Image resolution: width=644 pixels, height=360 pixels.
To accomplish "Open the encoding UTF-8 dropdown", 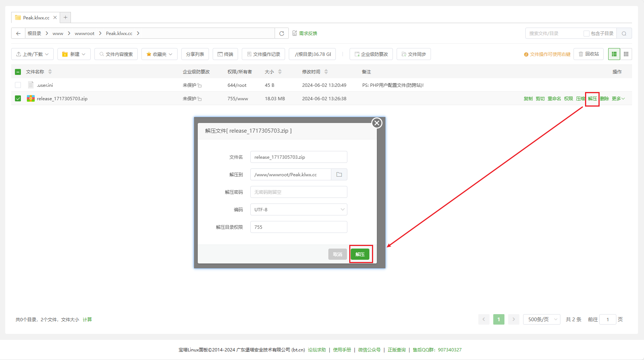I will point(299,209).
